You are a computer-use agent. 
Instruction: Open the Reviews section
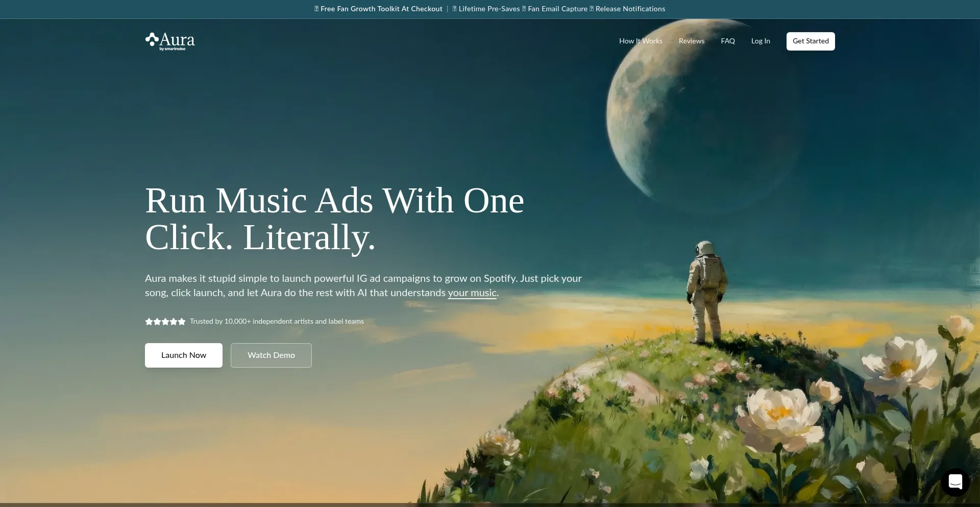tap(691, 41)
